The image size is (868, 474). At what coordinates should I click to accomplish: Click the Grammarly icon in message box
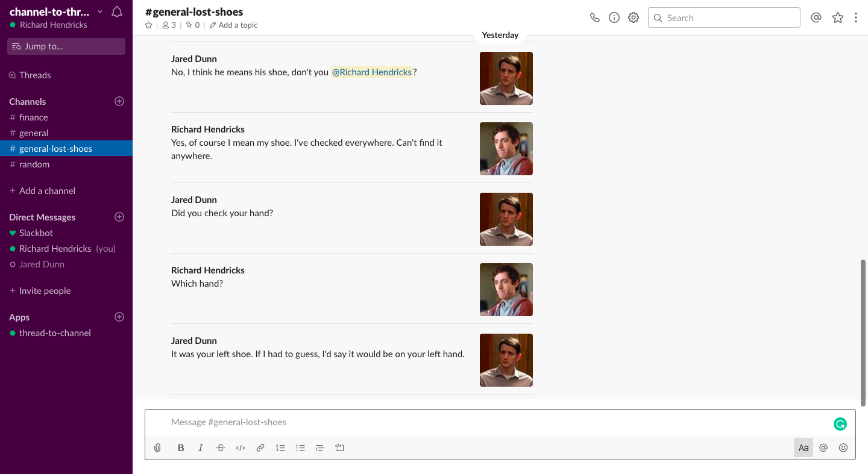coord(840,424)
